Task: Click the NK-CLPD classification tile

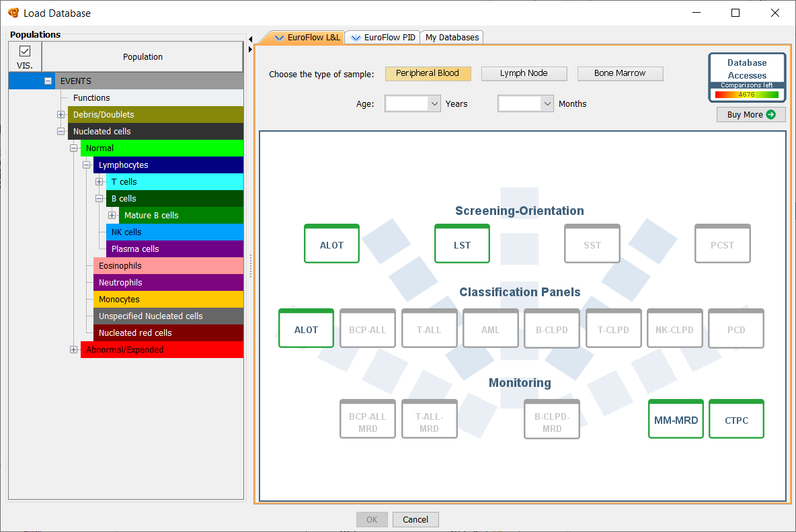Action: 675,328
